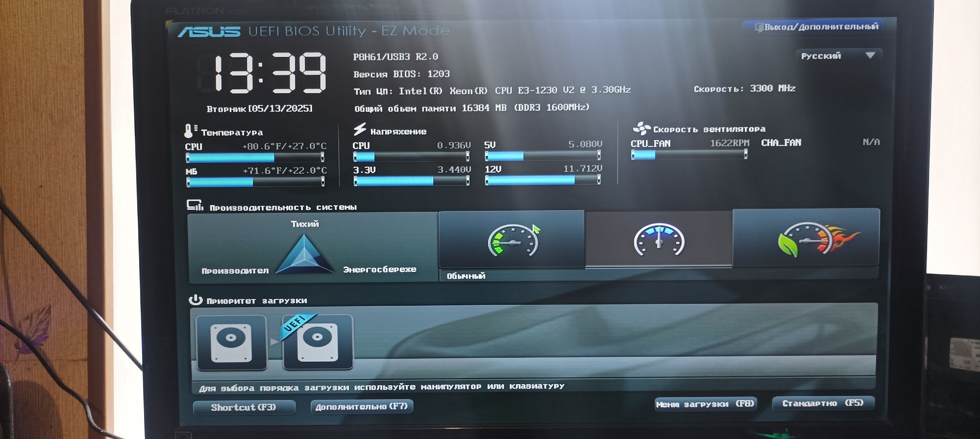Click the power Приоритет загрузки icon
The height and width of the screenshot is (439, 980).
pos(196,299)
